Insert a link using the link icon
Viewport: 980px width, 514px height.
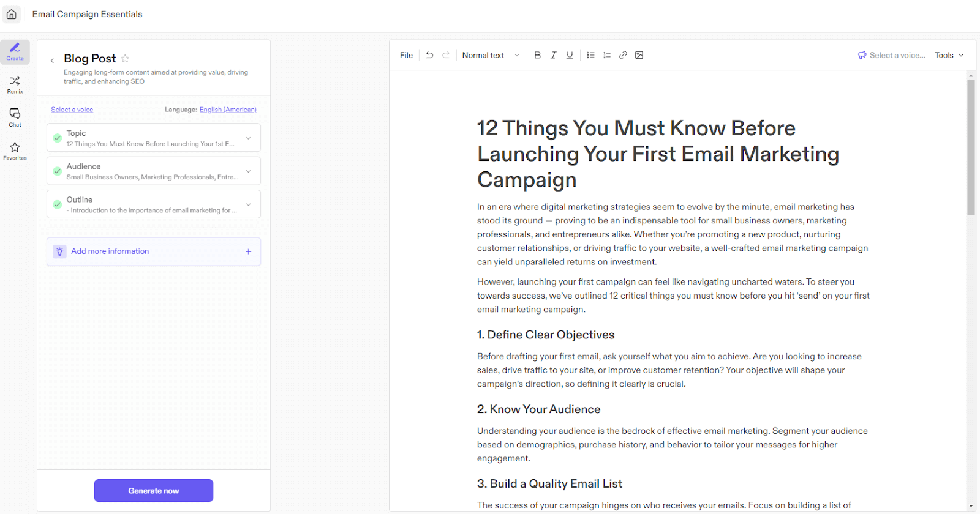(623, 55)
